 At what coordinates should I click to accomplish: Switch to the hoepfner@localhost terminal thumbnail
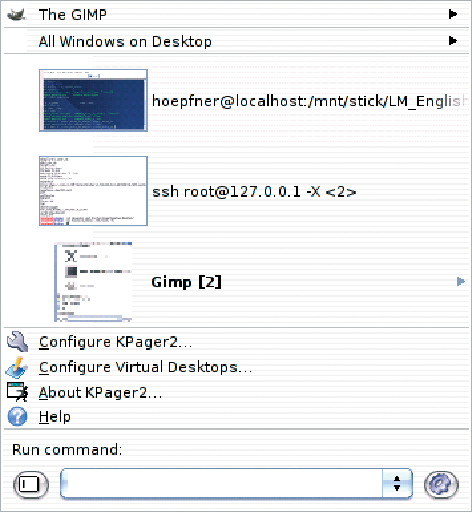[x=93, y=100]
